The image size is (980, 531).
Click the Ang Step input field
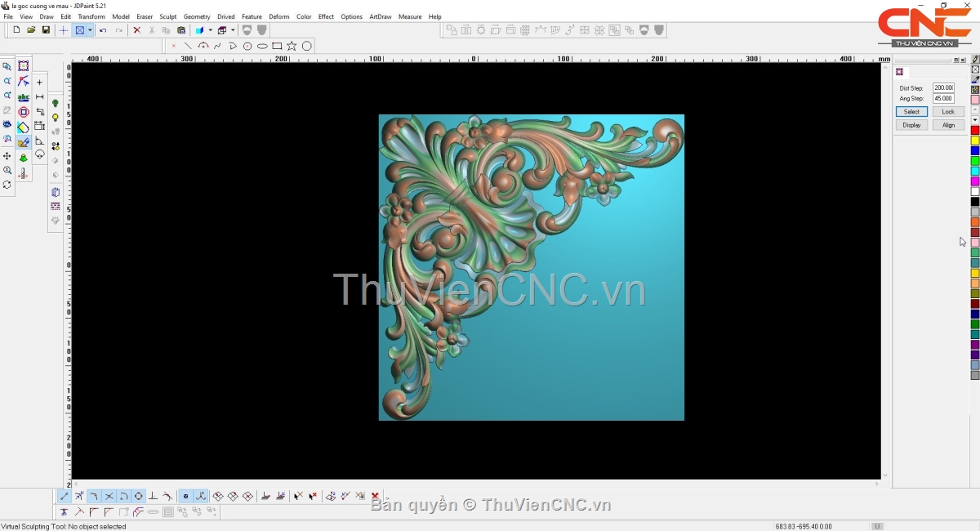tap(943, 98)
